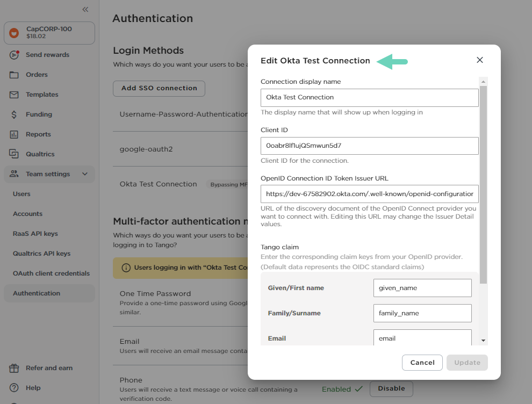Edit Family/Surname claim field
Viewport: 532px width, 404px height.
422,313
